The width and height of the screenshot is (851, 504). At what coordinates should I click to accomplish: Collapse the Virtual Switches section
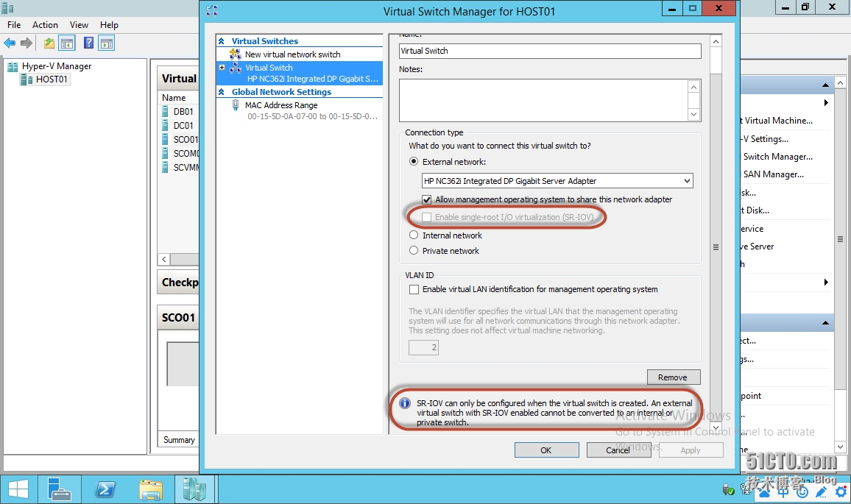point(222,41)
